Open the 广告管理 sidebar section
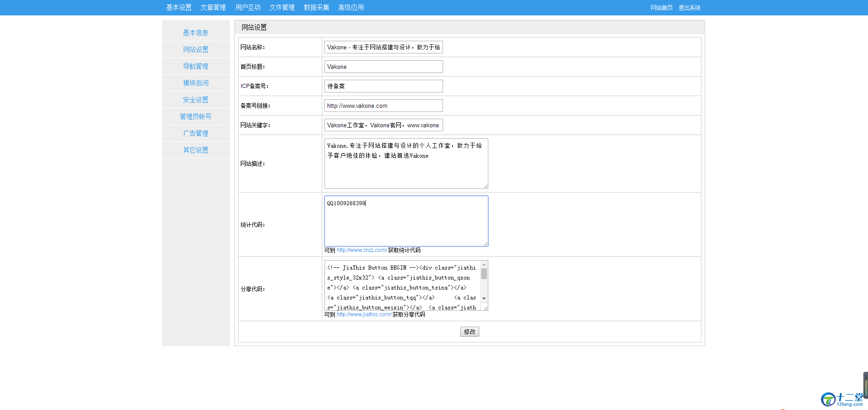 point(196,133)
